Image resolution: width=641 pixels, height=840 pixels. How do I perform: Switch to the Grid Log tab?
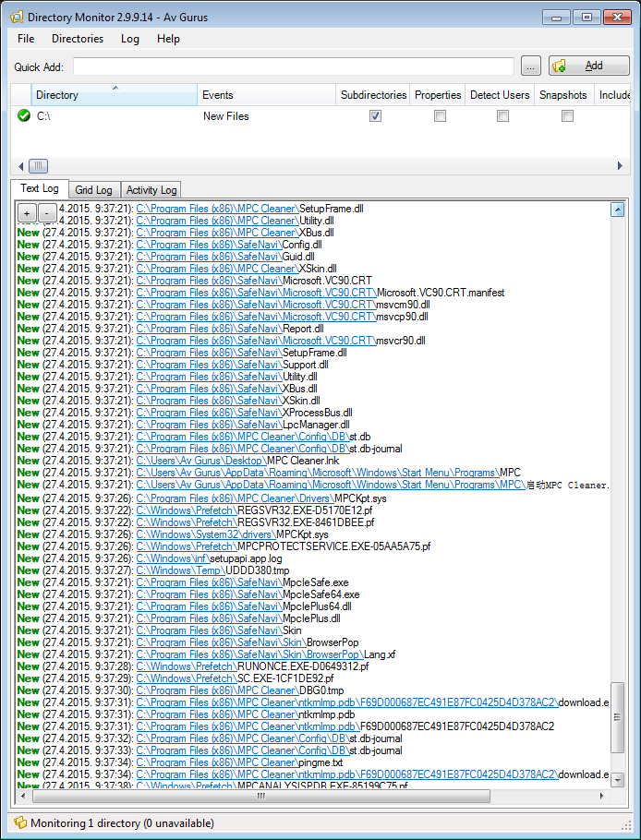[93, 190]
